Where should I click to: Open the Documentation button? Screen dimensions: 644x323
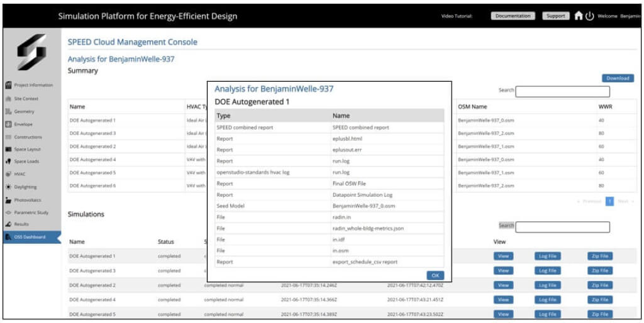pyautogui.click(x=513, y=16)
